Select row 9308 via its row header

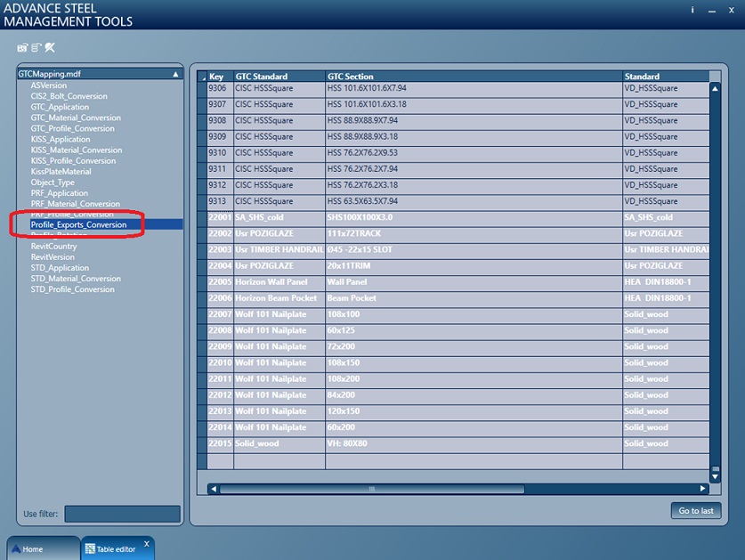[x=202, y=121]
